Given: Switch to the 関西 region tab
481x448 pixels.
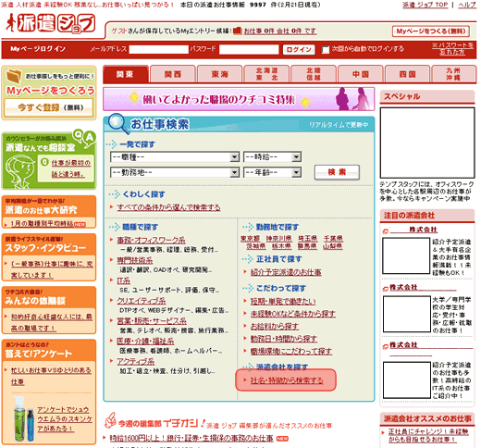Looking at the screenshot, I should tap(173, 74).
